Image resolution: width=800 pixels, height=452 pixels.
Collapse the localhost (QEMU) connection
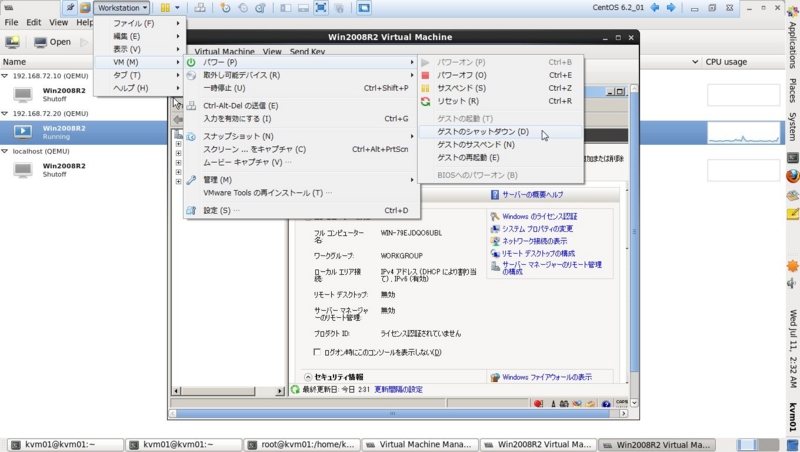(5, 151)
